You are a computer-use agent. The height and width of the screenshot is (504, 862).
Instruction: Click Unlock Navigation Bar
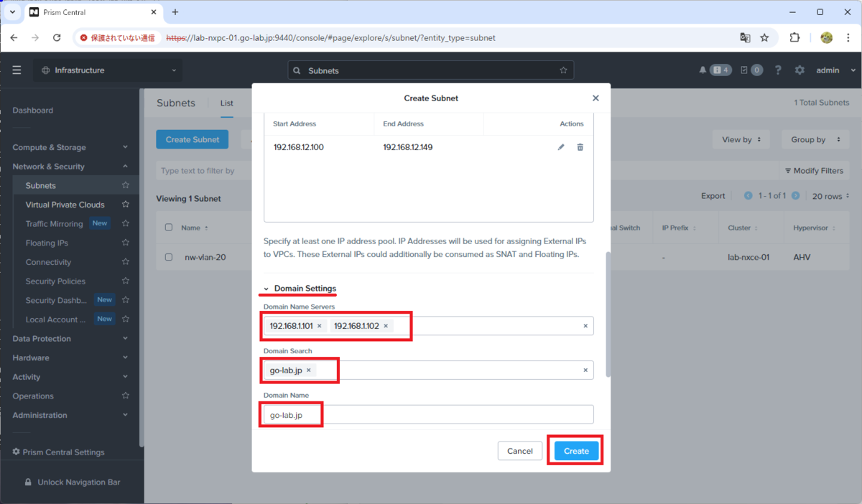pos(72,482)
